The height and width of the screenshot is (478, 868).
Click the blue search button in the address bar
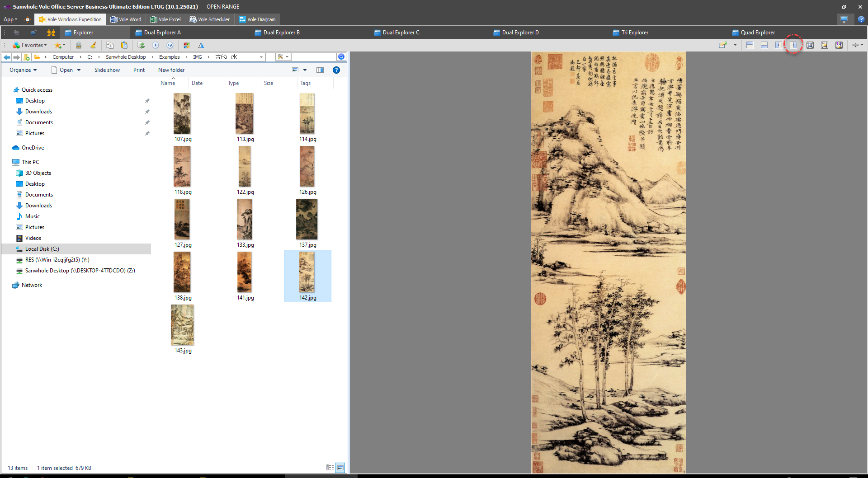tap(341, 56)
